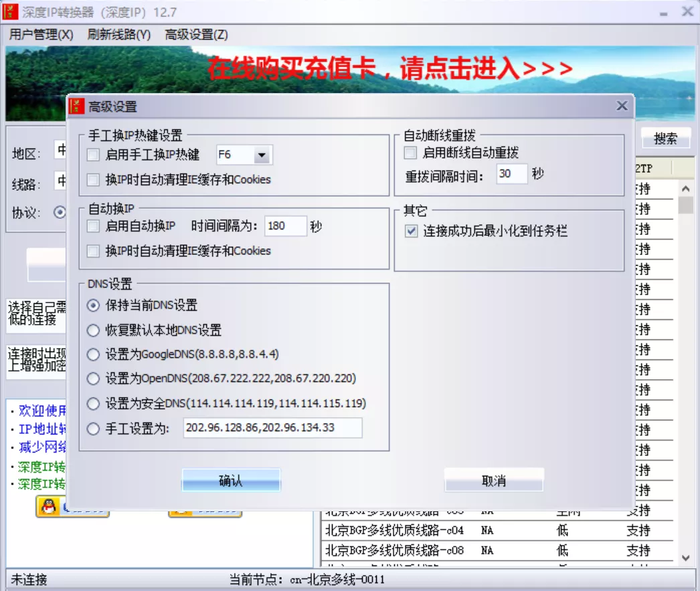Image resolution: width=700 pixels, height=591 pixels.
Task: Minimize the main application window
Action: (664, 13)
